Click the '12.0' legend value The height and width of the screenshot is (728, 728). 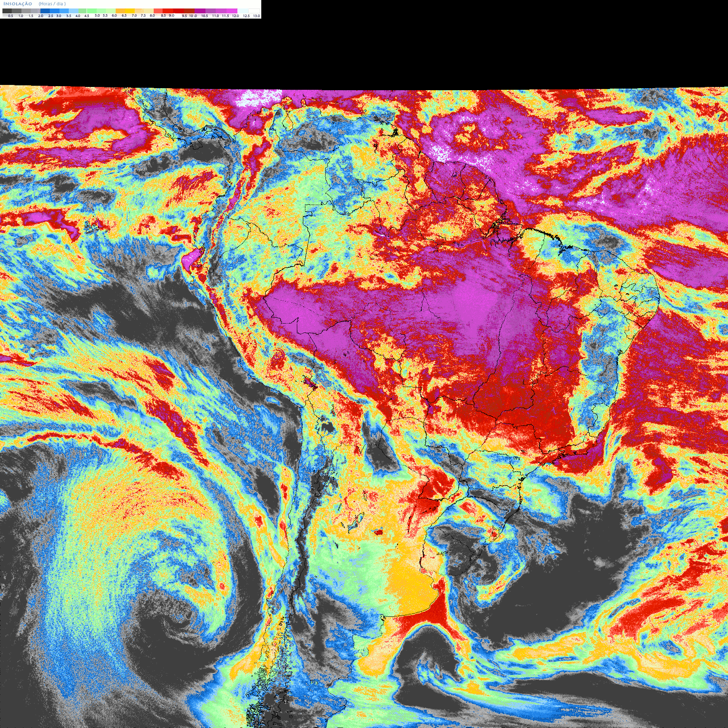pyautogui.click(x=235, y=16)
